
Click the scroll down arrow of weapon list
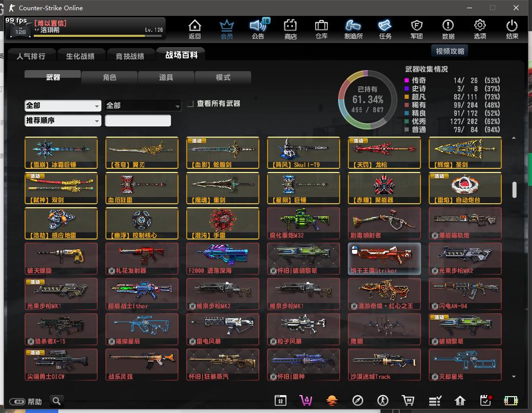[514, 376]
